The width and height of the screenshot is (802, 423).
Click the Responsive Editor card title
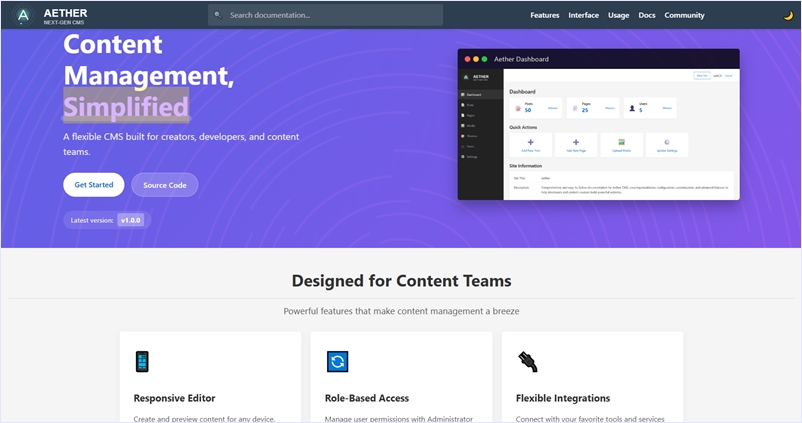tap(174, 398)
